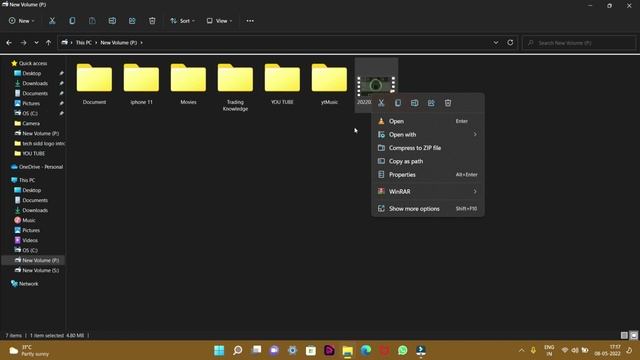Click the Share icon in the top toolbar
640x360 pixels.
[x=132, y=21]
